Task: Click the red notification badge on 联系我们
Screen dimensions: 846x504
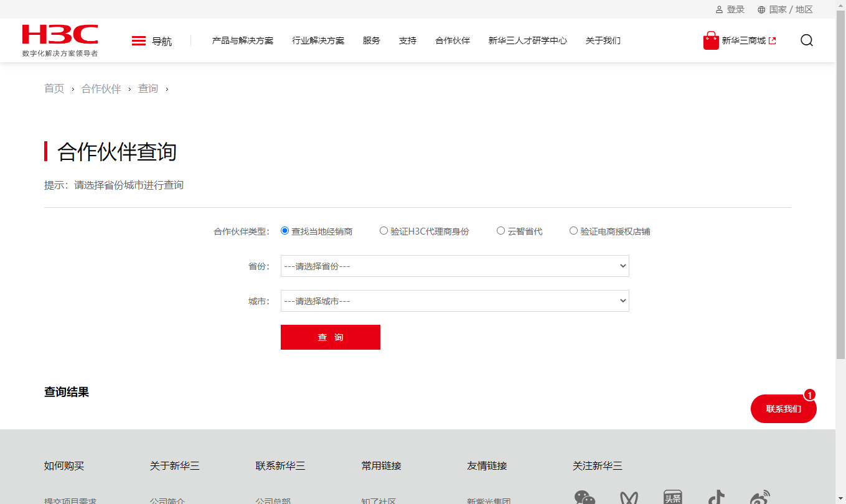Action: [x=809, y=395]
